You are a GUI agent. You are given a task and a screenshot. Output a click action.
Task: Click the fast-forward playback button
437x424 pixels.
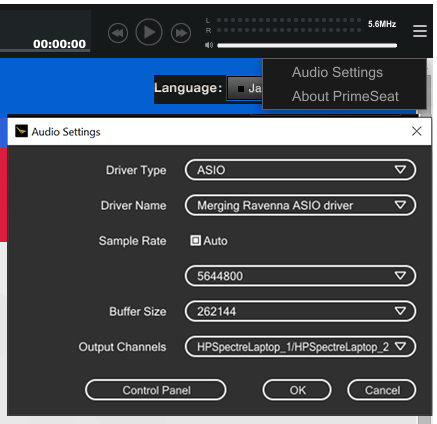click(181, 33)
